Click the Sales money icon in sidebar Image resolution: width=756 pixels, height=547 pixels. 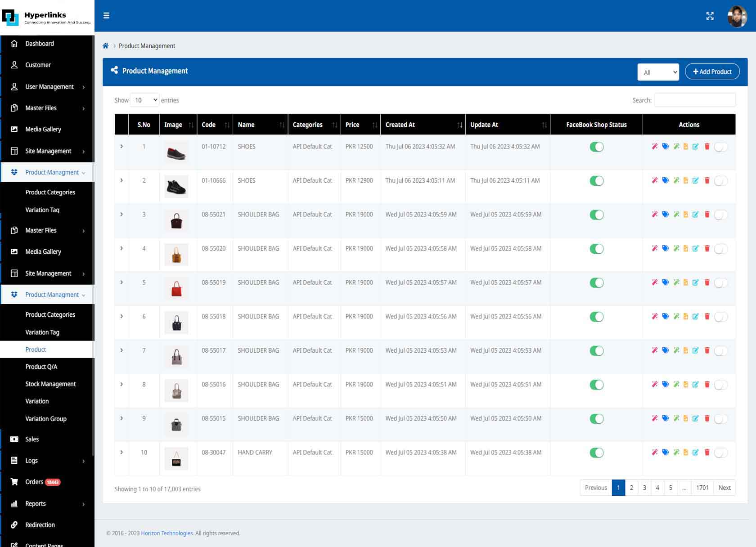(14, 439)
